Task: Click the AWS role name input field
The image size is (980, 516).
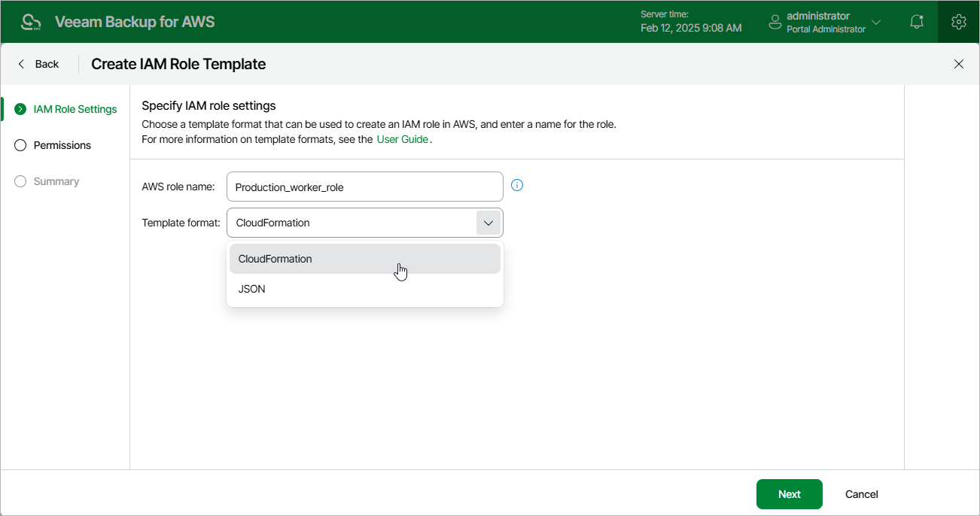Action: (365, 187)
